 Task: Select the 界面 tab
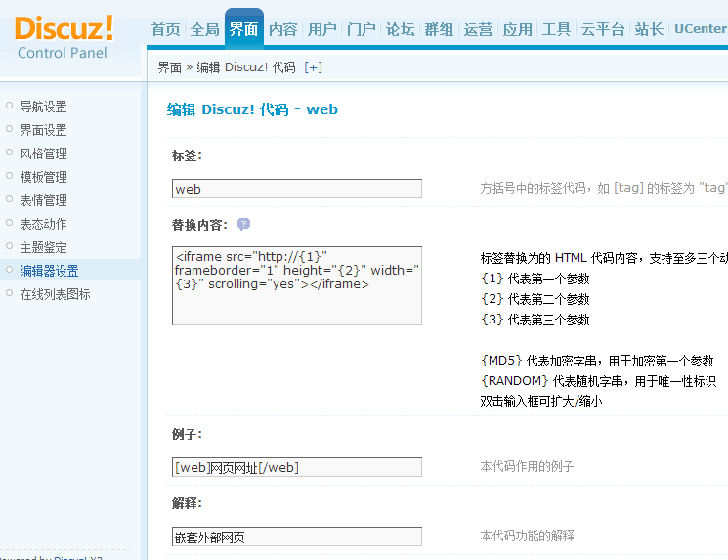tap(244, 28)
